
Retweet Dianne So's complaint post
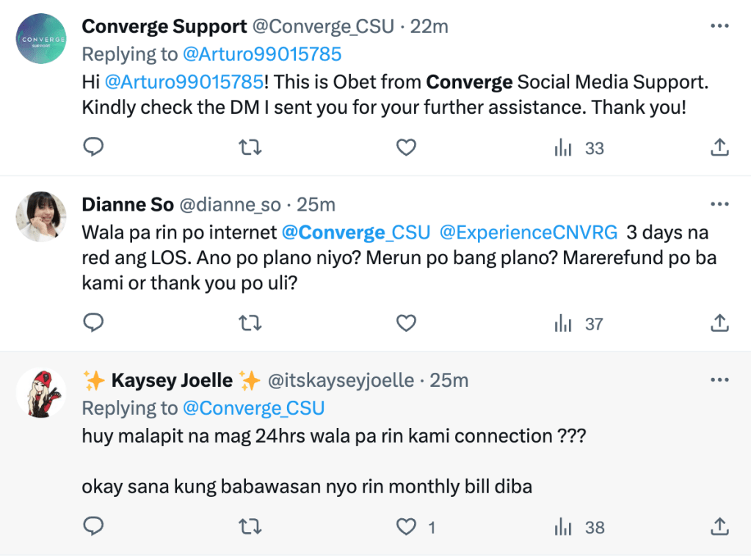point(250,323)
